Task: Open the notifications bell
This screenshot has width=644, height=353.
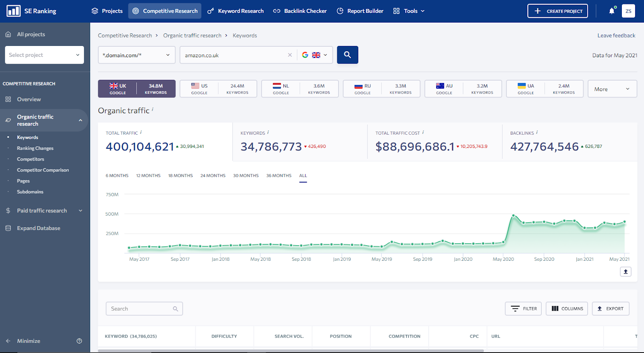Action: tap(611, 11)
